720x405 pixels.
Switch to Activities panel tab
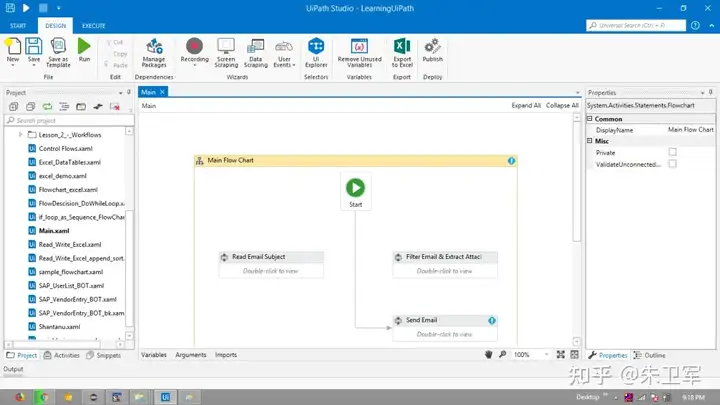(62, 355)
